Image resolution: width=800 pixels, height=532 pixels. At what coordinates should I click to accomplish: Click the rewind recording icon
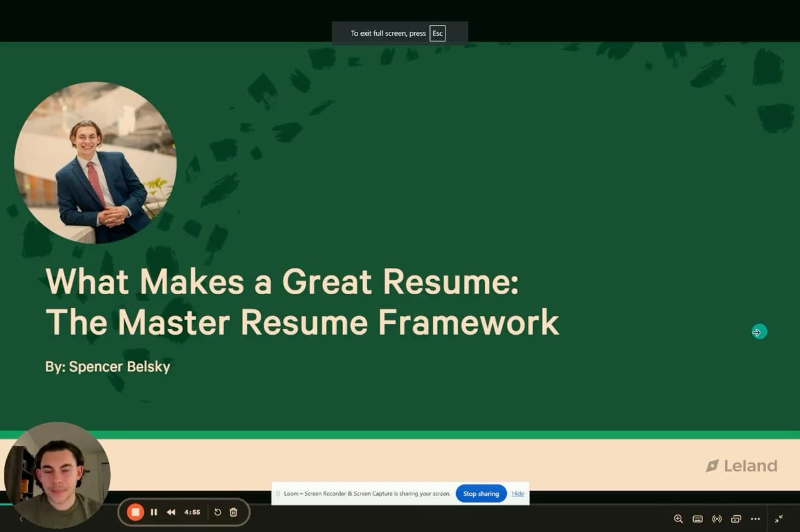[171, 512]
